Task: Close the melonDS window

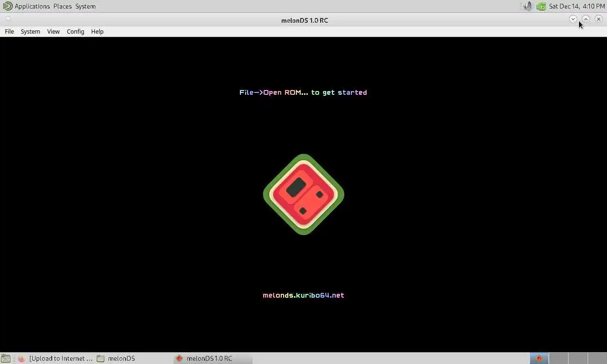Action: 598,19
